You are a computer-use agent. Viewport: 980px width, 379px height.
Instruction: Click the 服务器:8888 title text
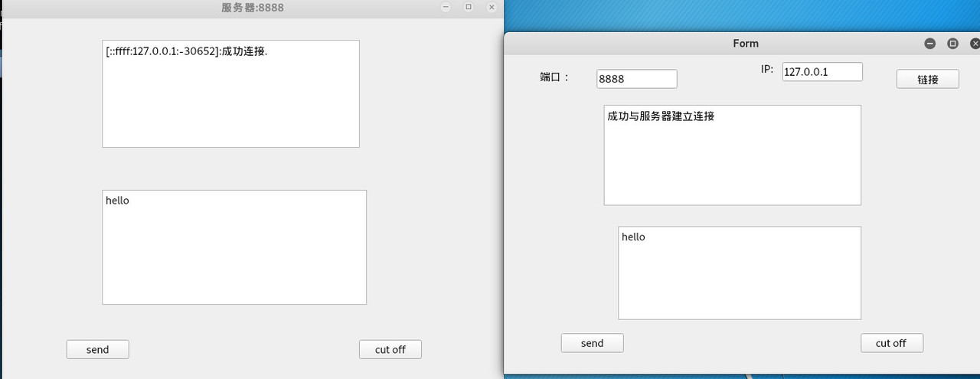click(x=253, y=8)
